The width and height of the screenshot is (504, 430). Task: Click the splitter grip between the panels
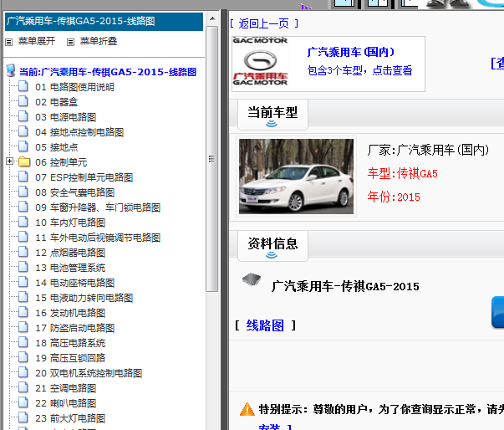223,220
